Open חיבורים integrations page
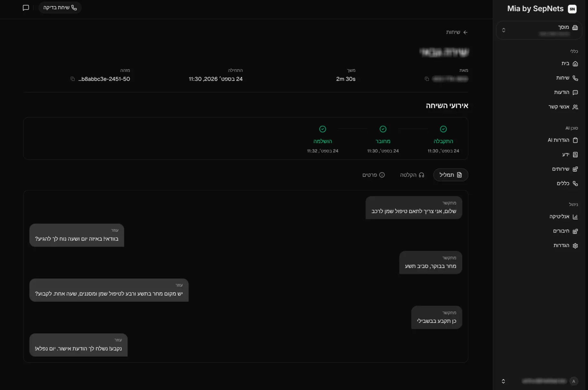 pos(565,231)
